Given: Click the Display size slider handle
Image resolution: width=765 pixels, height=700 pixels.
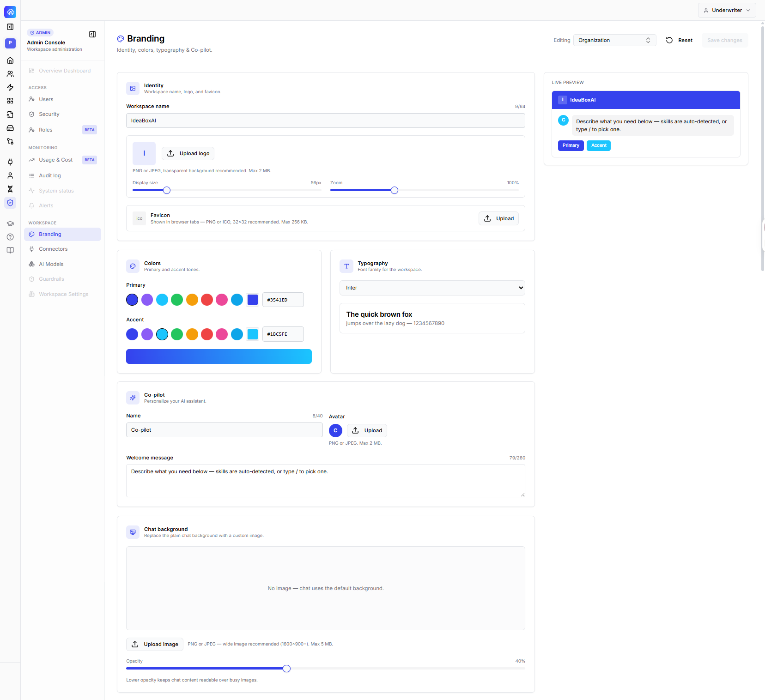Looking at the screenshot, I should 167,190.
